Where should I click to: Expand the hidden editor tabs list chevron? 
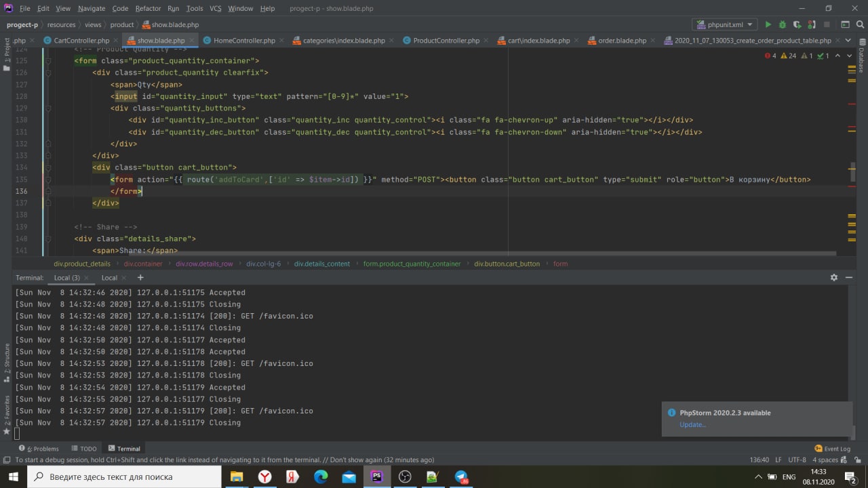848,40
